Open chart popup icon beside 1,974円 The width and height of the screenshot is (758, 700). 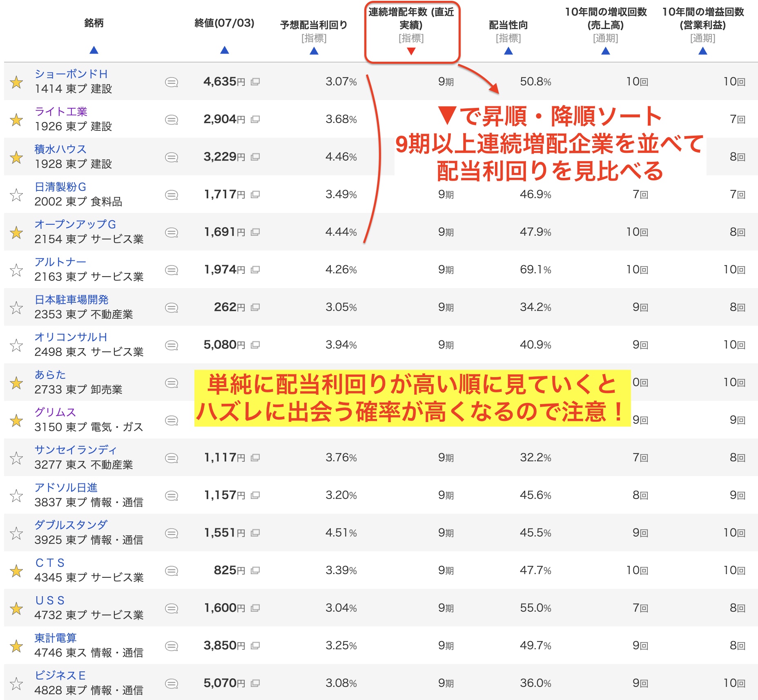tap(255, 270)
